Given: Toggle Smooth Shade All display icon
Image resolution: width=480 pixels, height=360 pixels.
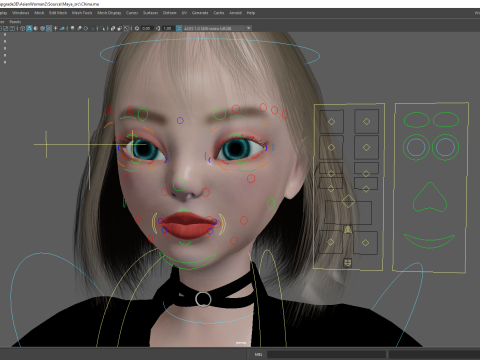Looking at the screenshot, I should click(29, 29).
